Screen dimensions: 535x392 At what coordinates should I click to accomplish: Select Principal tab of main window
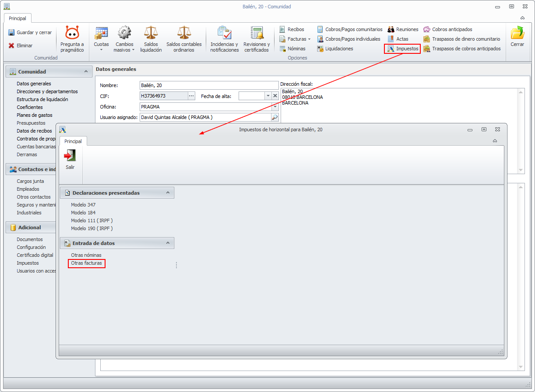(x=18, y=18)
